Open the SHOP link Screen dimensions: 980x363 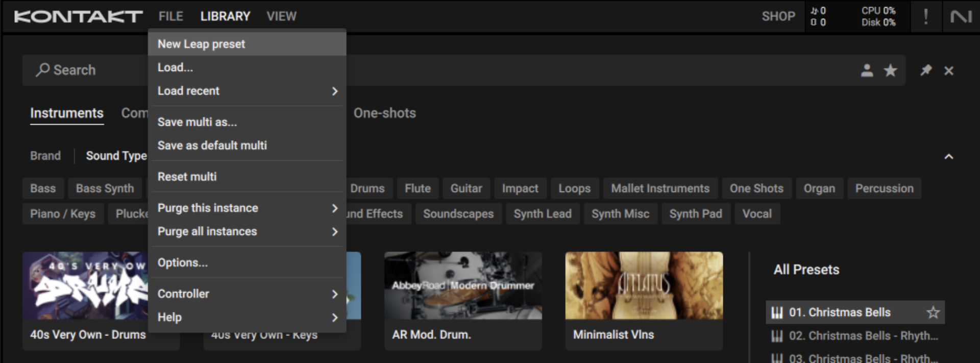[778, 16]
